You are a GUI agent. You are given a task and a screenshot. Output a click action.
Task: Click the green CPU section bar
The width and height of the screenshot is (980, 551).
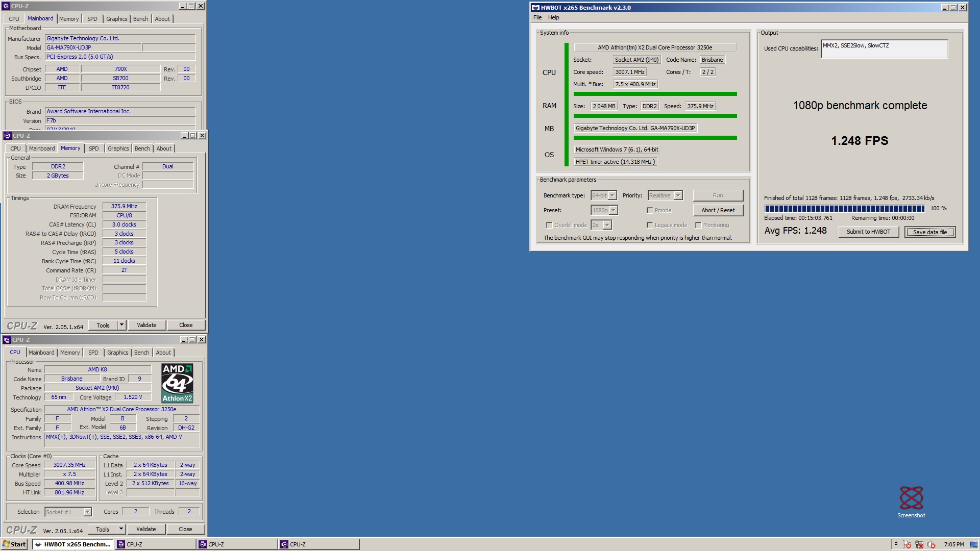coord(655,94)
